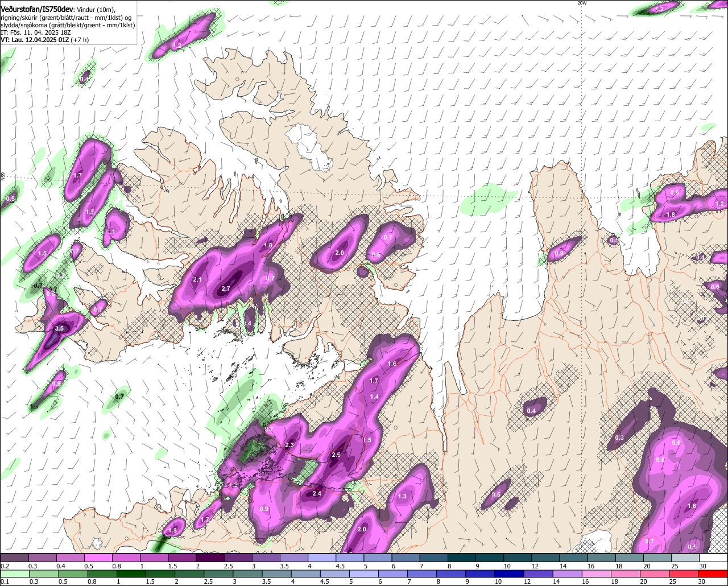Screen dimensions: 728x586
Task: Click the 'IT: Fös. 11. 04. 2025 18Z' line
Action: (35, 32)
